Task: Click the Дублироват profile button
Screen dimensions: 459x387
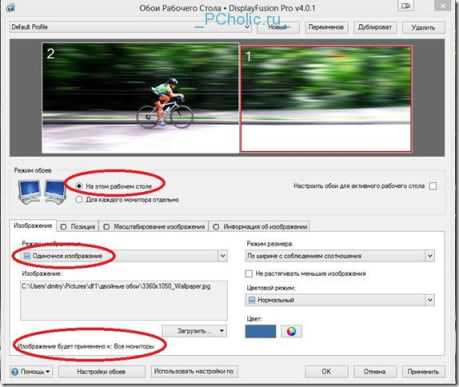Action: pos(375,27)
